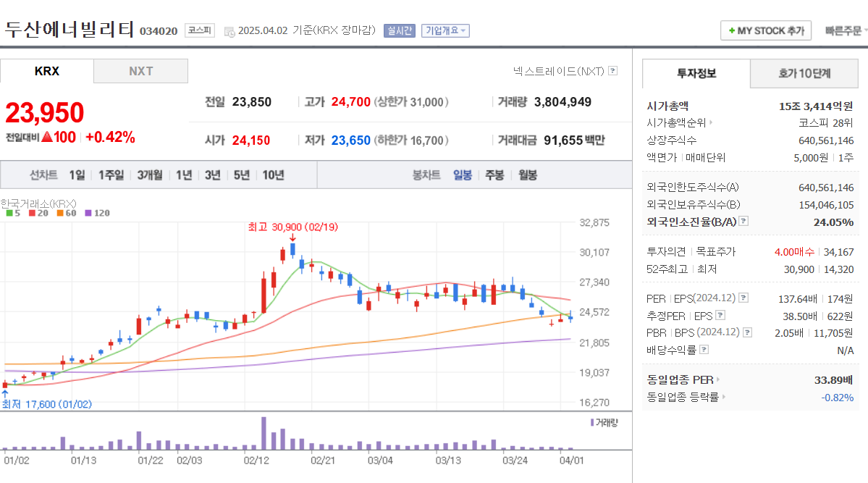Image resolution: width=868 pixels, height=483 pixels.
Task: Click arrow next to 동일업종 등락률
Action: pyautogui.click(x=723, y=397)
